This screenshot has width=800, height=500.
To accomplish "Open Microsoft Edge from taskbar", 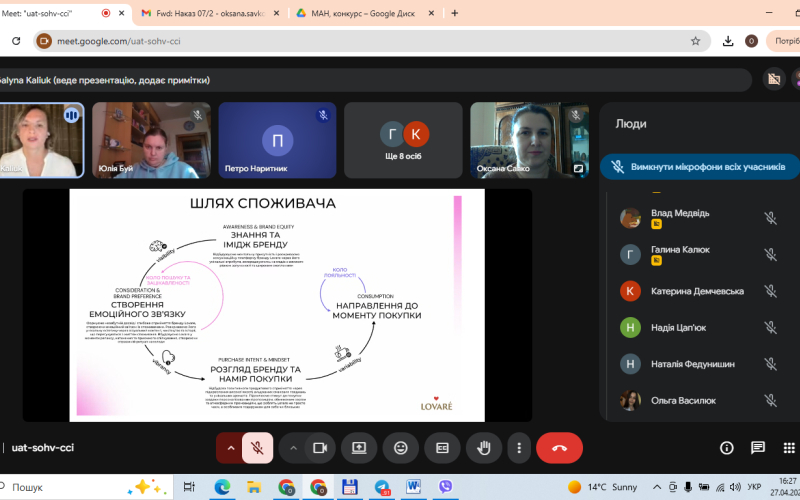I will click(222, 487).
